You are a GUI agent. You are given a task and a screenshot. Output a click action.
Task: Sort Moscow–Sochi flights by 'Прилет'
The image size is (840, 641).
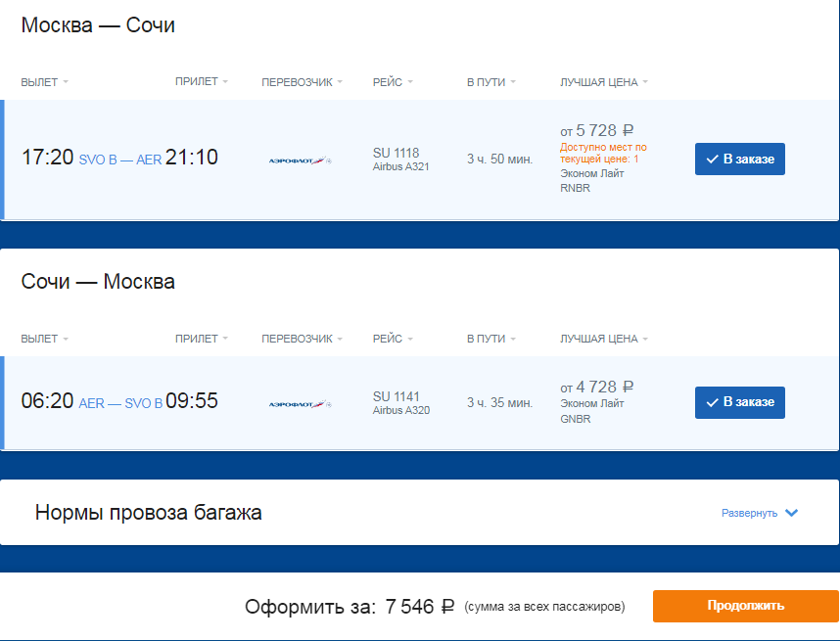201,82
